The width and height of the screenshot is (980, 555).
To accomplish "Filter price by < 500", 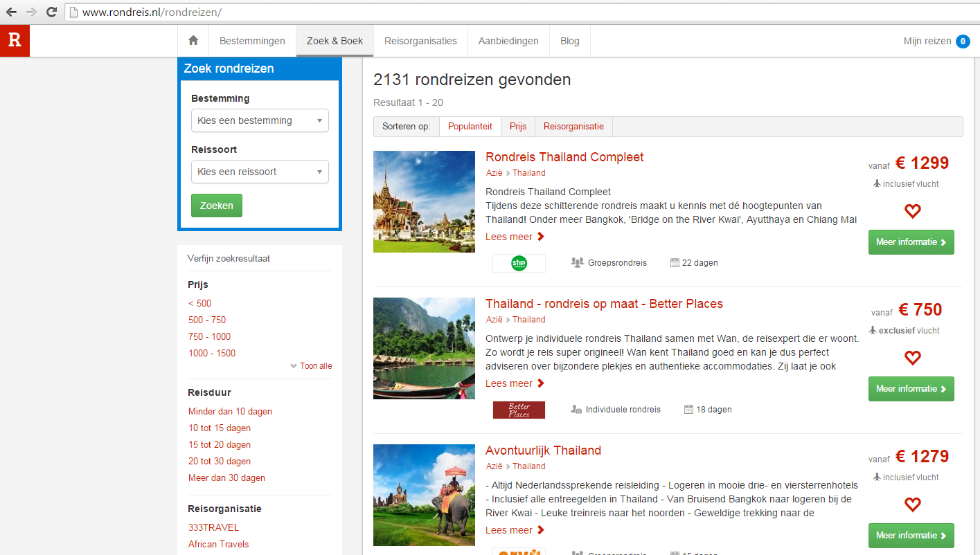I will click(x=199, y=303).
